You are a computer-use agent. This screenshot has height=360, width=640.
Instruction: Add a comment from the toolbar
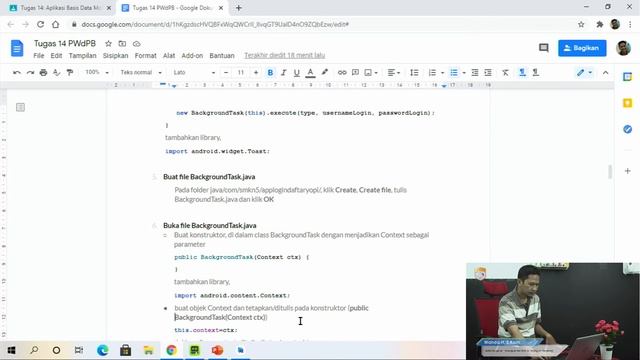coord(355,73)
